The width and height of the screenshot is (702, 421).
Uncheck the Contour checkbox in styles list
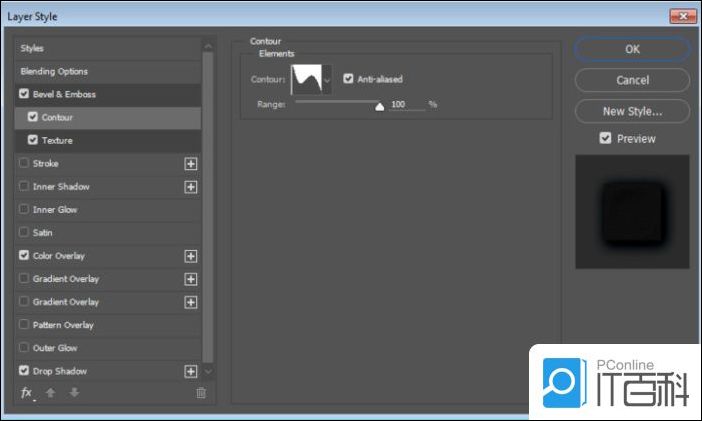tap(33, 117)
